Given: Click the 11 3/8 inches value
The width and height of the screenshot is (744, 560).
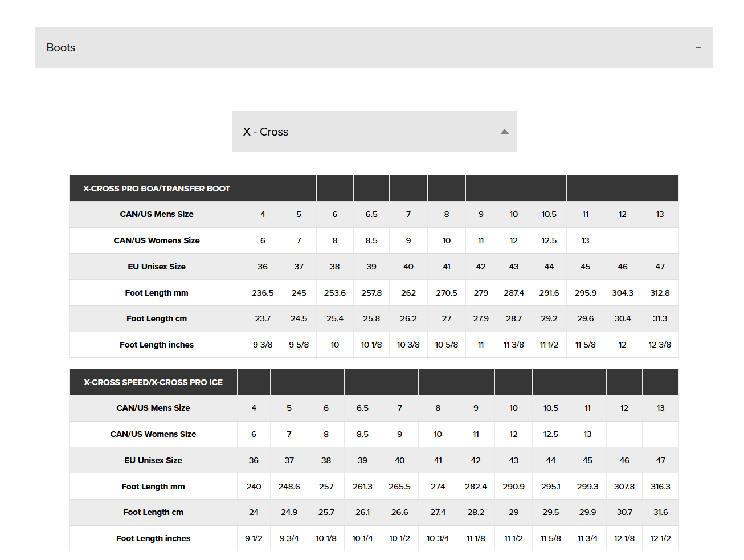Looking at the screenshot, I should [x=514, y=345].
